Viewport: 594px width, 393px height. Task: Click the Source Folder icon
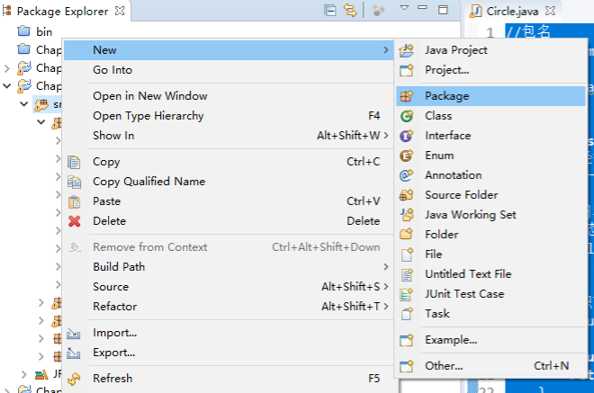[407, 195]
